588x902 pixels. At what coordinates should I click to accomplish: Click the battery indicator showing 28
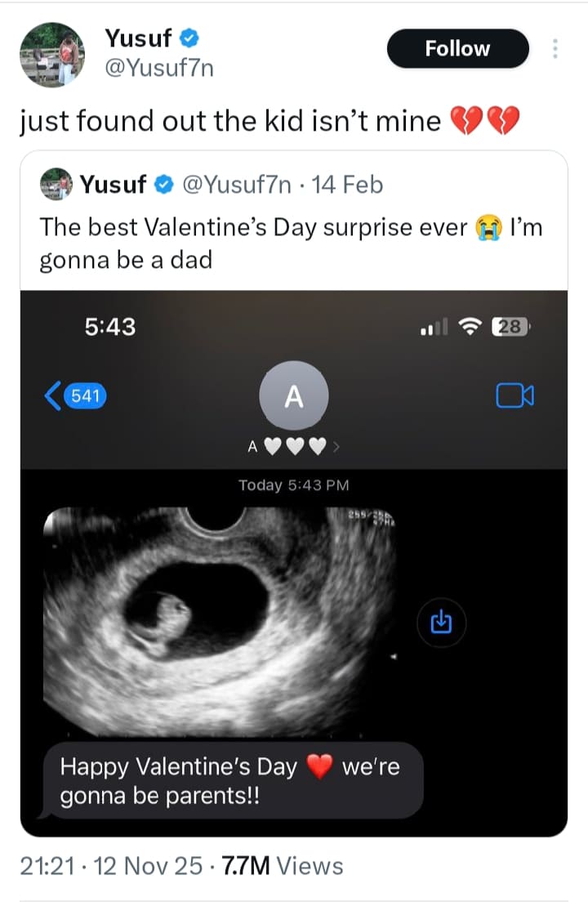point(510,326)
